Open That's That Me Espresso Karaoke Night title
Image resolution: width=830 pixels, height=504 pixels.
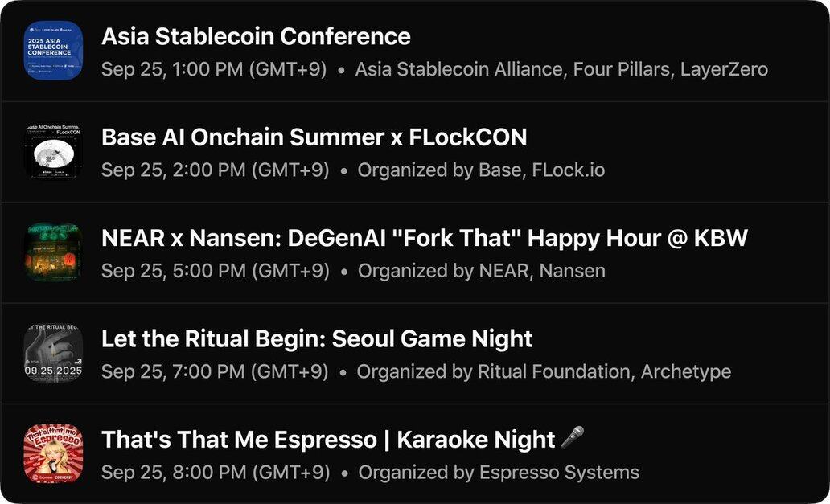(328, 440)
